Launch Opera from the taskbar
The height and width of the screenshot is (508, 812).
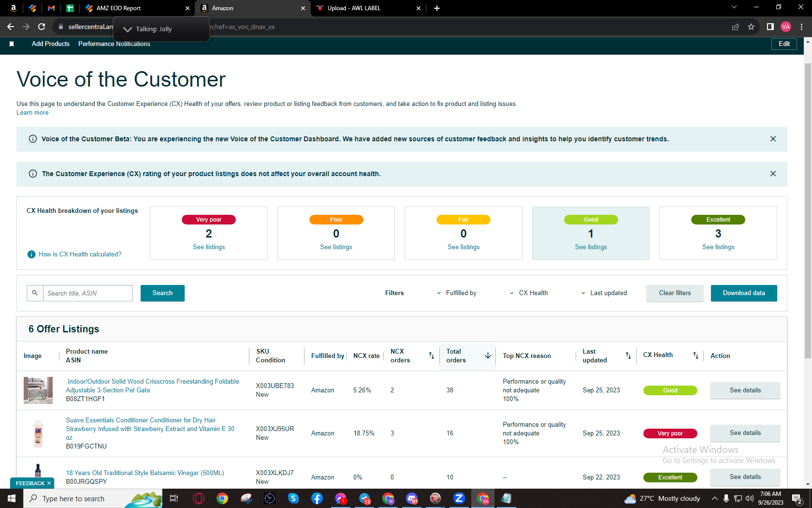click(x=199, y=498)
